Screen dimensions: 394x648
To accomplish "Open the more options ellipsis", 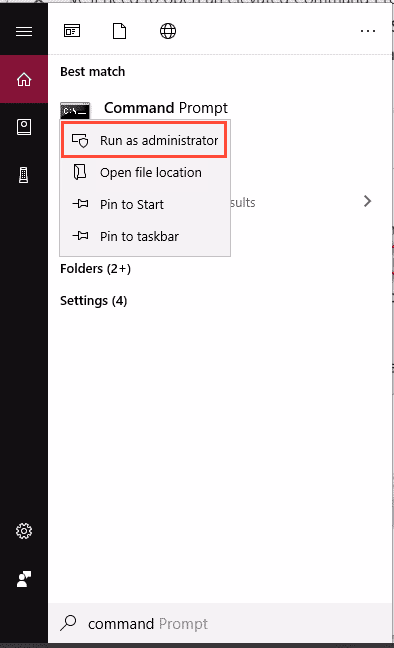I will pyautogui.click(x=368, y=31).
